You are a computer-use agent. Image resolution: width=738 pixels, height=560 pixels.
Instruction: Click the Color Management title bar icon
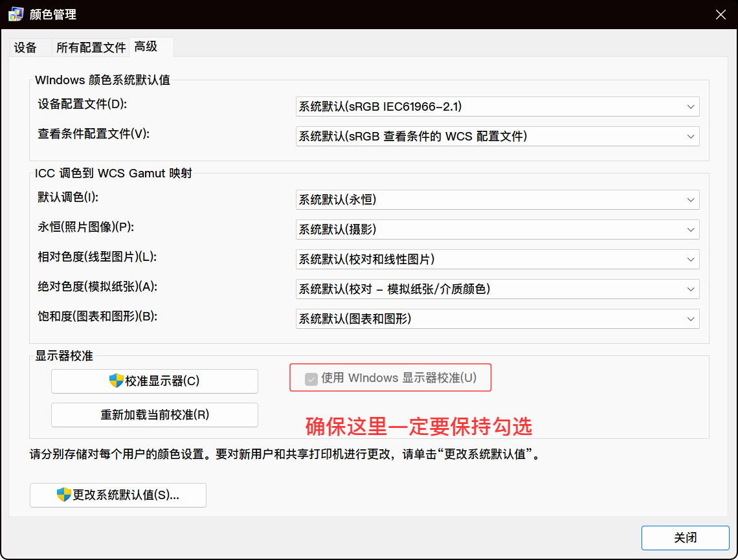tap(16, 14)
